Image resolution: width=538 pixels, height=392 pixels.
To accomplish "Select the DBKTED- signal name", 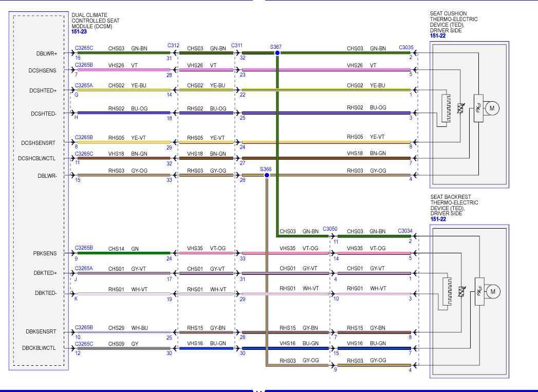I will [x=46, y=293].
